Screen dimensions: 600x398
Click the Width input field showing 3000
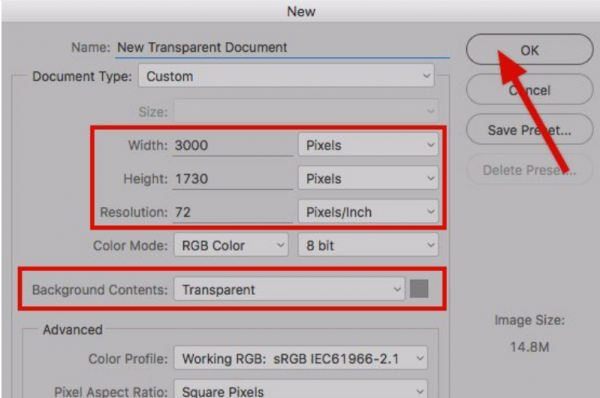[232, 145]
